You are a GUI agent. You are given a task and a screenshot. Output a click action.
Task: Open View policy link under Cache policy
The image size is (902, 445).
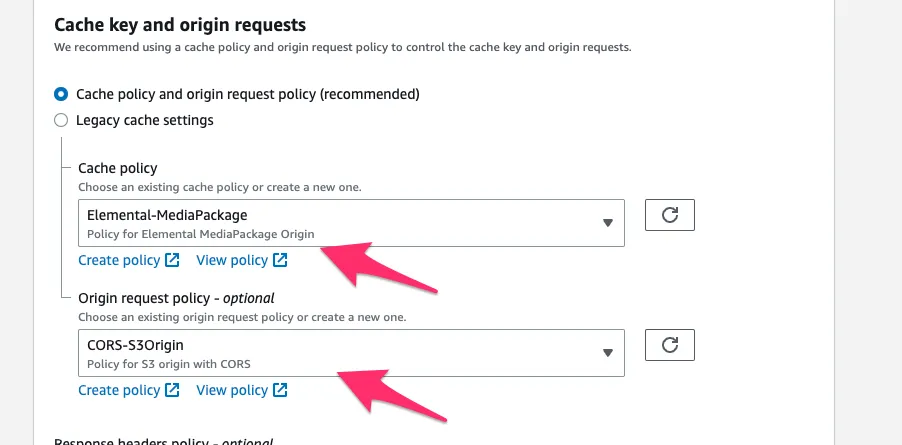coord(232,261)
